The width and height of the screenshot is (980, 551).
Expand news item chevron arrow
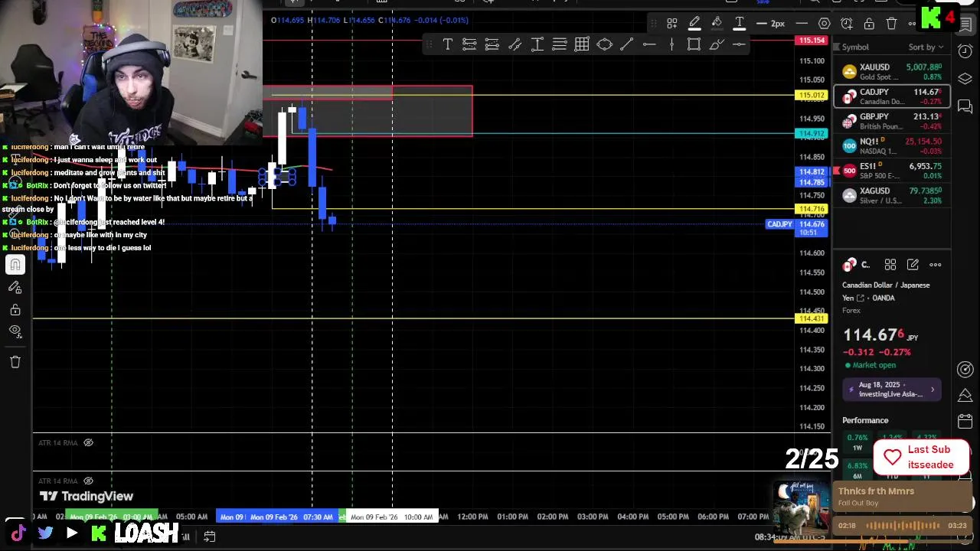click(933, 390)
